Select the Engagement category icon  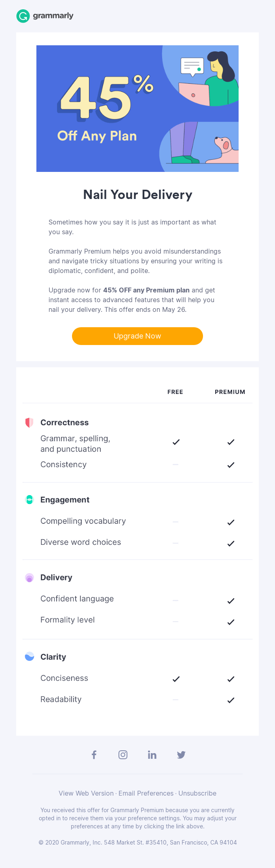[x=29, y=500]
